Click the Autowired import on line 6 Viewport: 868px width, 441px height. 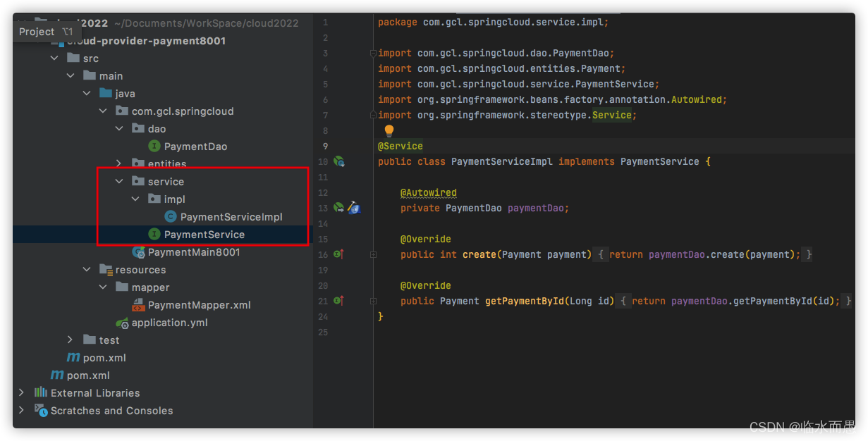coord(552,99)
